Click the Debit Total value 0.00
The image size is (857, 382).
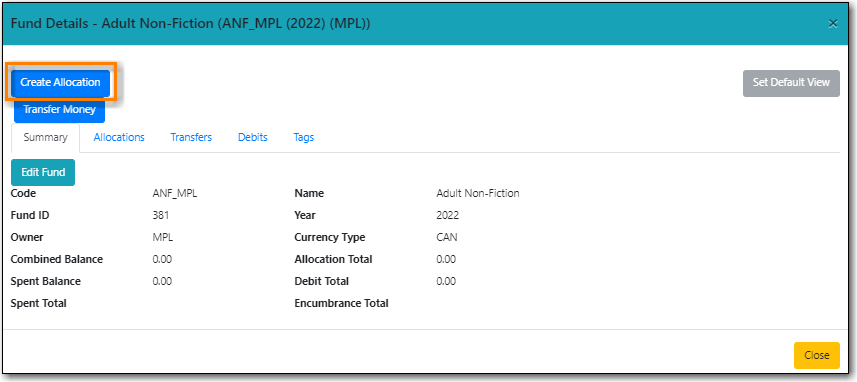[446, 281]
